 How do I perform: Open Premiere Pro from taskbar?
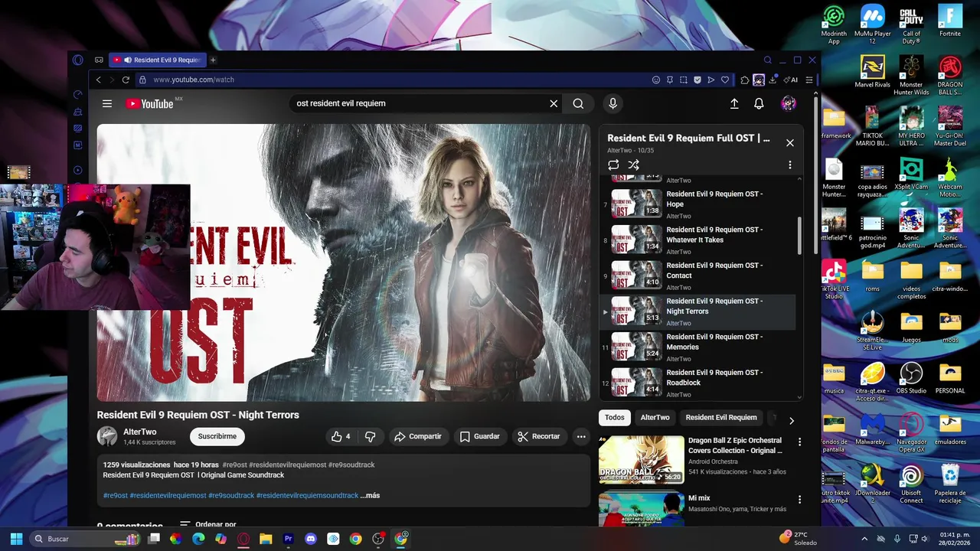point(288,539)
